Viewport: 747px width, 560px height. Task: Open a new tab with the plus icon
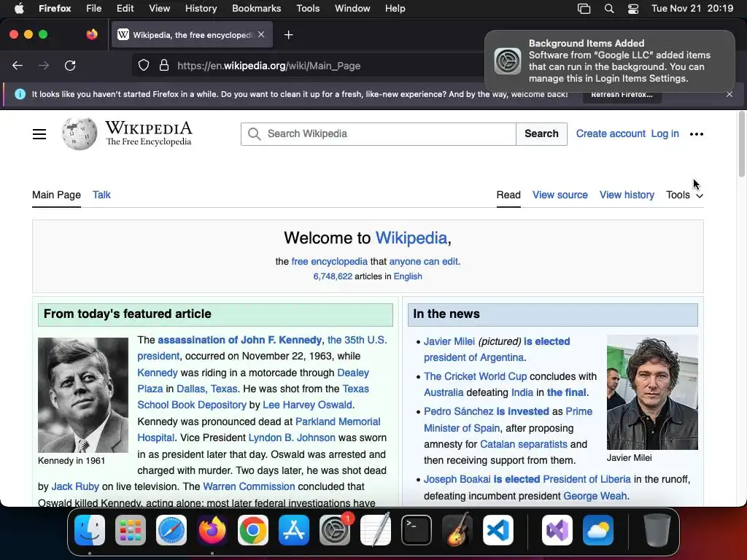pos(288,35)
